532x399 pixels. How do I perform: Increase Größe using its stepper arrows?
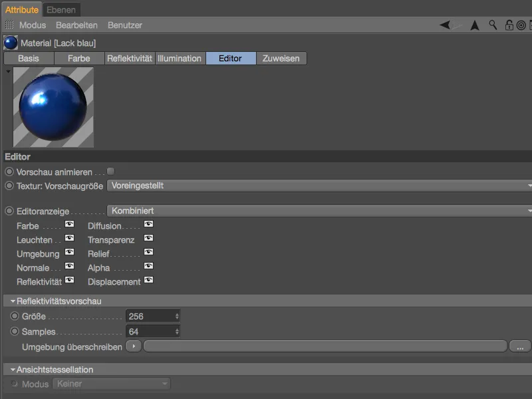177,313
